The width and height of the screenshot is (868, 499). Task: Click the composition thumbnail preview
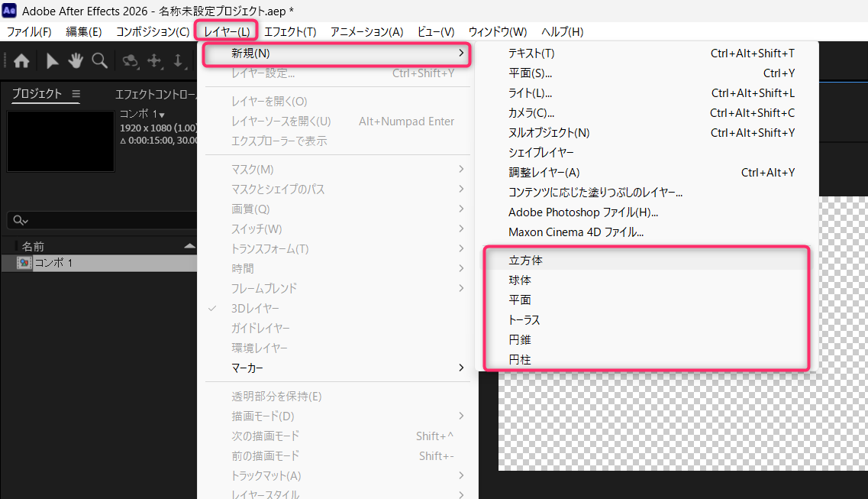pyautogui.click(x=60, y=141)
